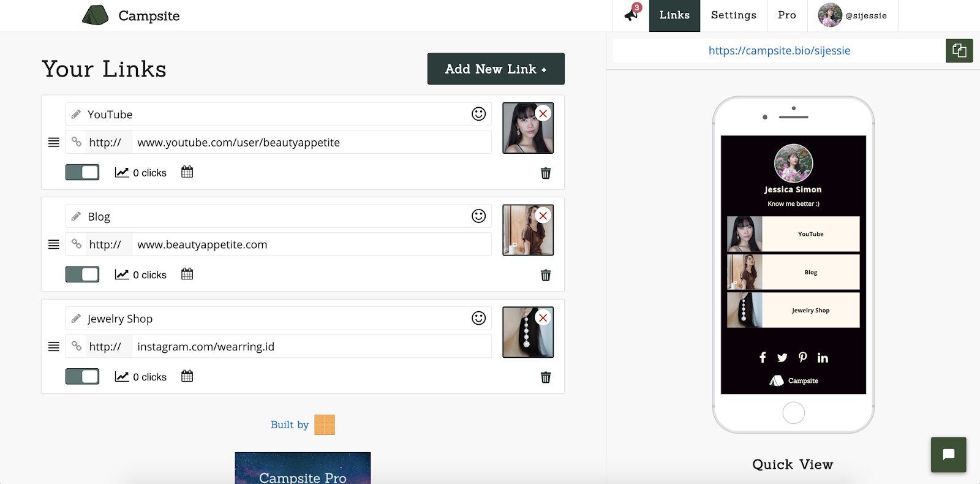Delete the YouTube link with trash icon

coord(546,173)
